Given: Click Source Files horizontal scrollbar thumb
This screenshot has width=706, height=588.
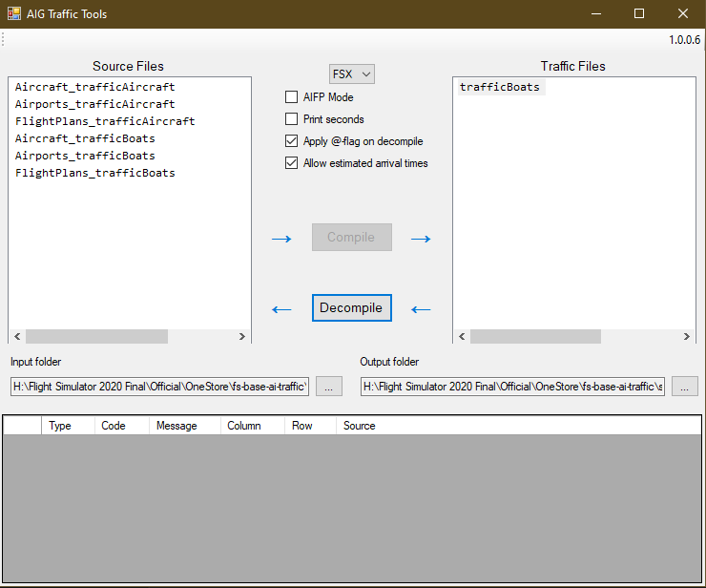Looking at the screenshot, I should pos(96,336).
